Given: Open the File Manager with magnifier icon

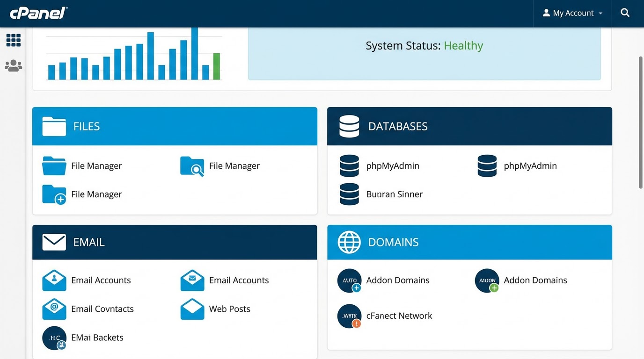Looking at the screenshot, I should click(191, 166).
